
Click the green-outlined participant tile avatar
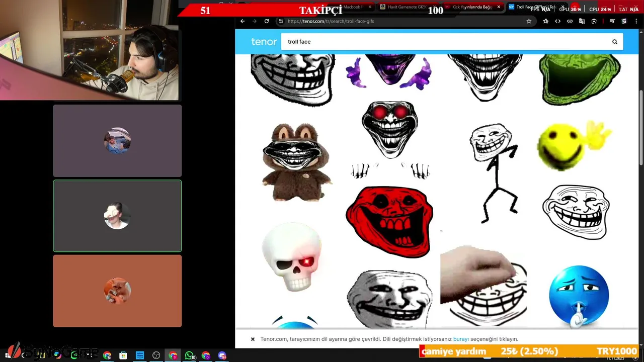117,216
